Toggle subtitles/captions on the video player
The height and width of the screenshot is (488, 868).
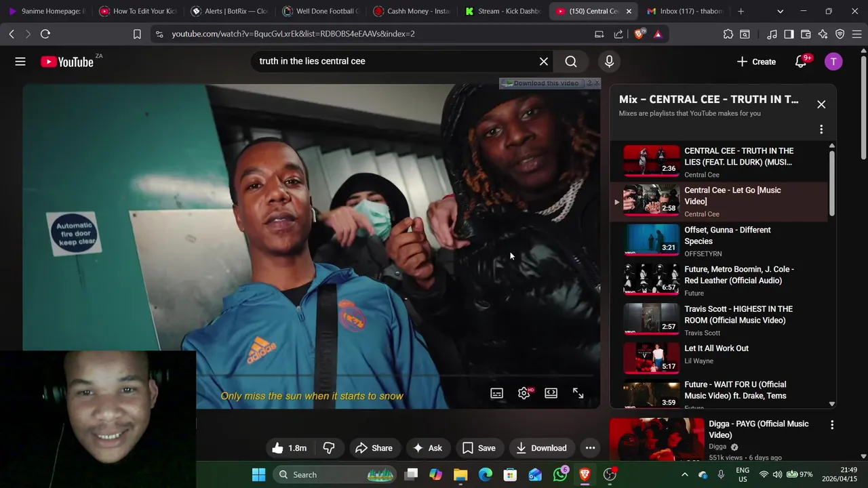coord(497,393)
